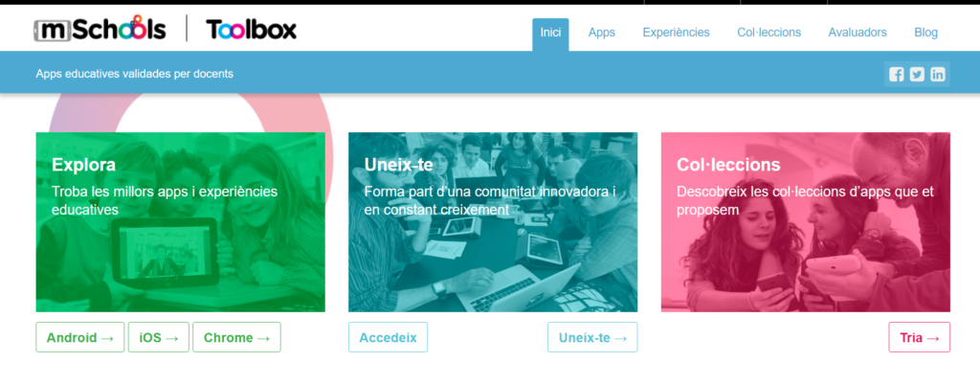Open the Twitter social icon
The width and height of the screenshot is (980, 386).
[x=917, y=75]
